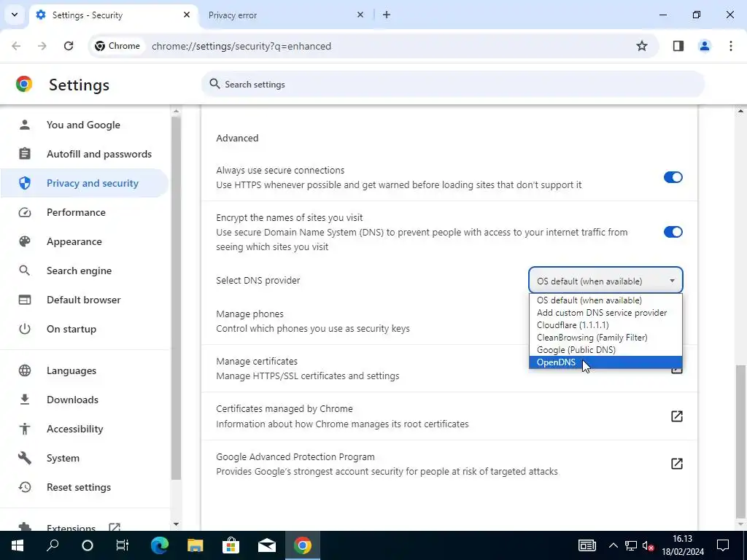Click the Chrome site info chip

point(117,46)
